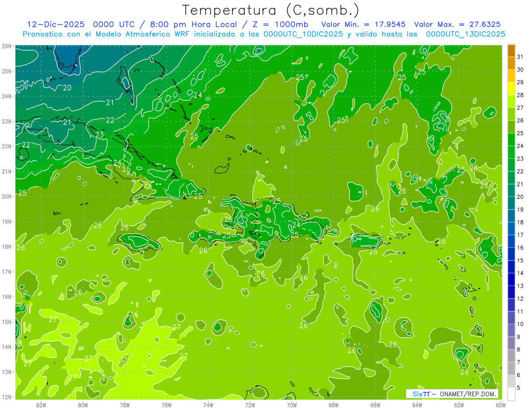Click the valid-until time "0000UTC_13DIC2025"

tap(465, 34)
